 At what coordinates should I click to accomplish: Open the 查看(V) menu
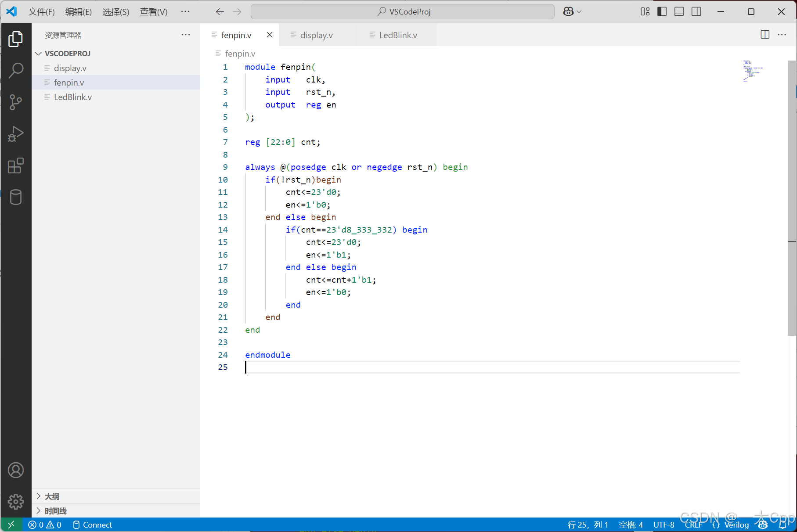point(154,12)
